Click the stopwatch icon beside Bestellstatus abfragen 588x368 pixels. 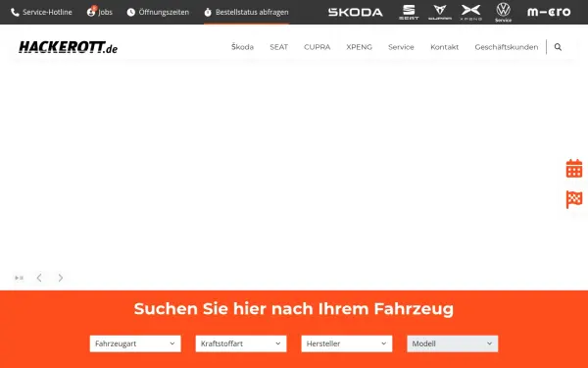[208, 13]
